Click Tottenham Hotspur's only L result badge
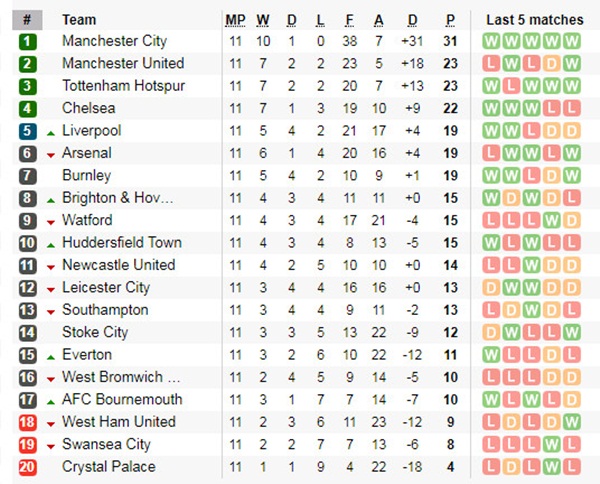 pos(511,86)
